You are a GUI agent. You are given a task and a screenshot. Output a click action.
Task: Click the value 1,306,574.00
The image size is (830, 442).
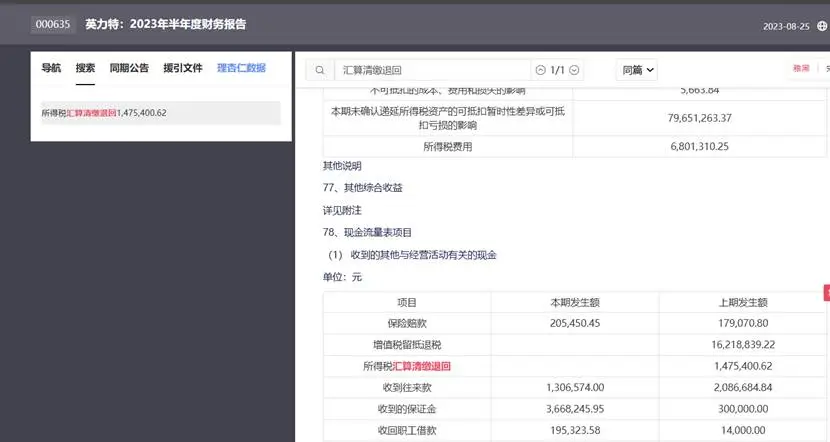(575, 387)
